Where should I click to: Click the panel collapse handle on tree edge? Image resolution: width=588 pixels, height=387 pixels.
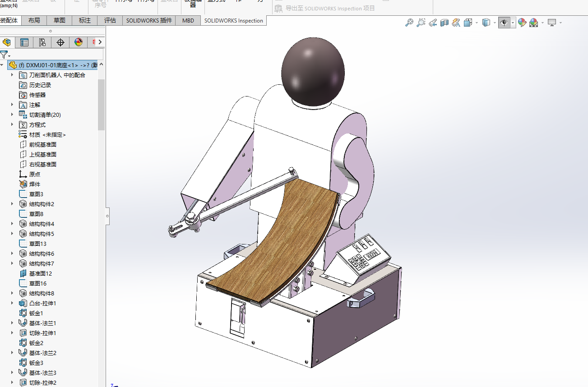point(107,216)
